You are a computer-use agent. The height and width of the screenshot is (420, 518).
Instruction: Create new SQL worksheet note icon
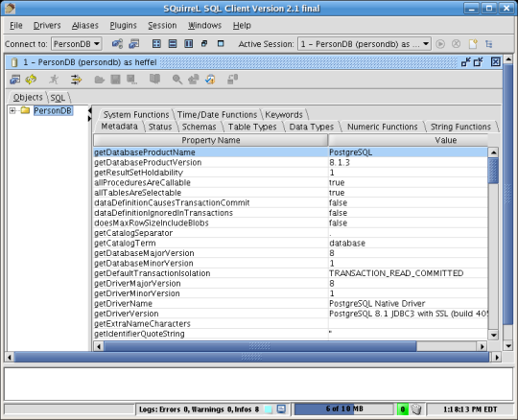tap(473, 44)
